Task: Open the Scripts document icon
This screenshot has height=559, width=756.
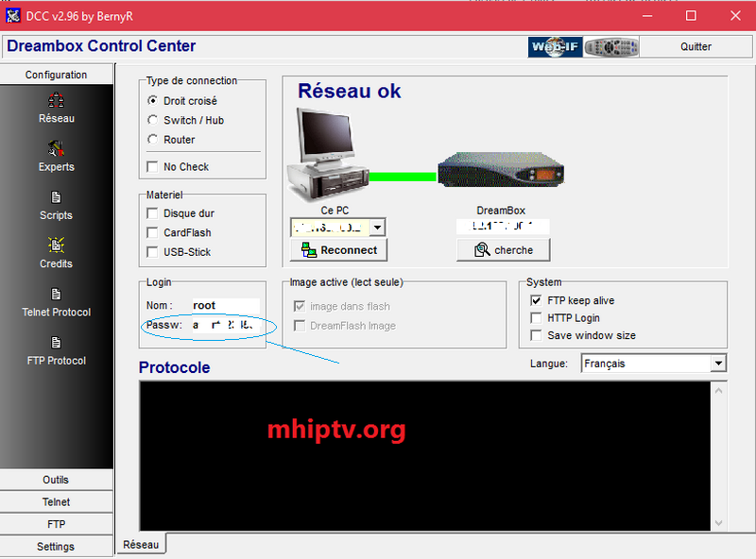Action: point(56,197)
